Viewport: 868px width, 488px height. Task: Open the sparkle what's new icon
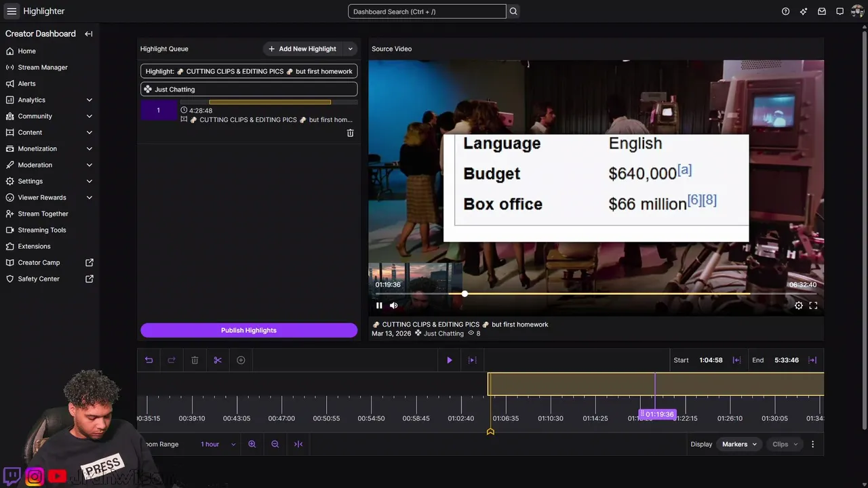click(804, 12)
